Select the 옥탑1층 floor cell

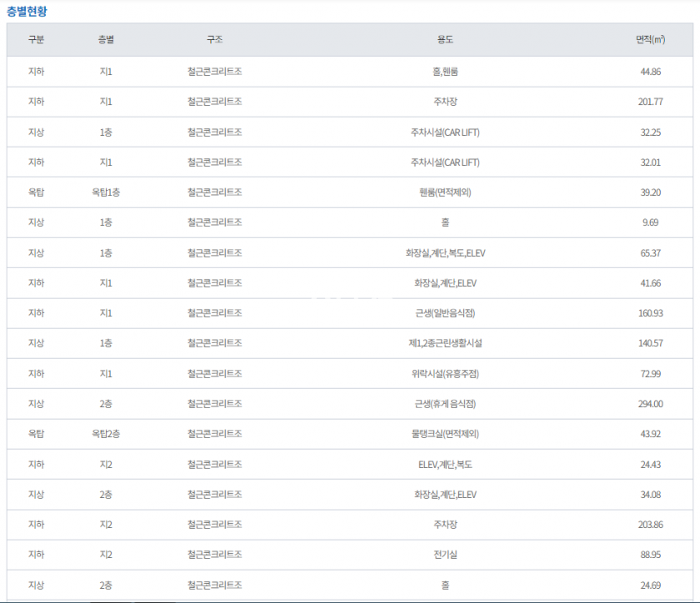click(106, 192)
